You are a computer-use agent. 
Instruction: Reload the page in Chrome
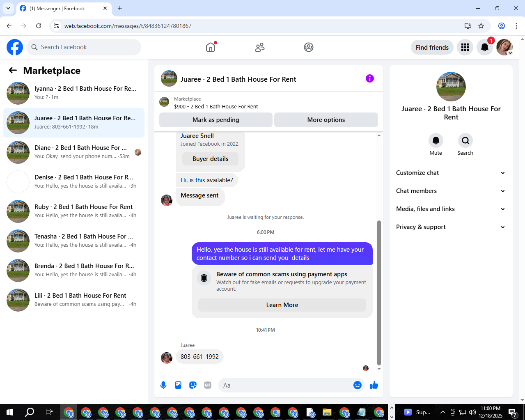tap(39, 26)
